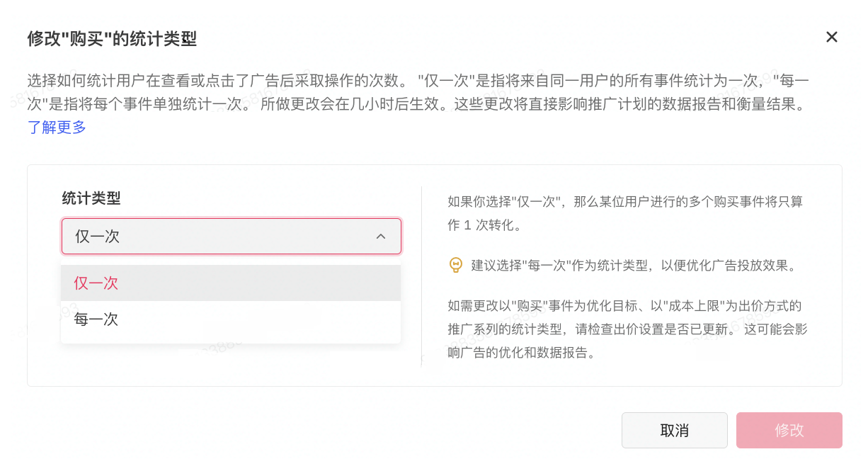Click the pink 修改 button
Image resolution: width=868 pixels, height=476 pixels.
coord(789,431)
